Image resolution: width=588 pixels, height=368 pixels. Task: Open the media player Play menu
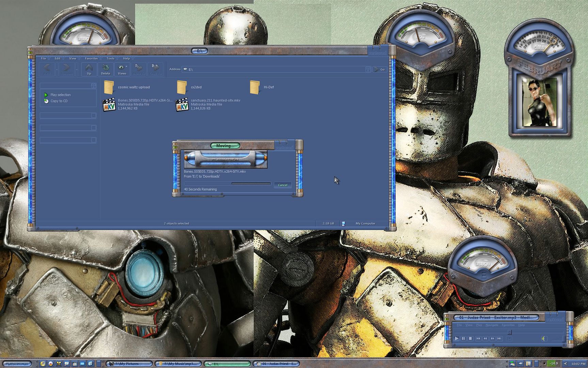479,325
